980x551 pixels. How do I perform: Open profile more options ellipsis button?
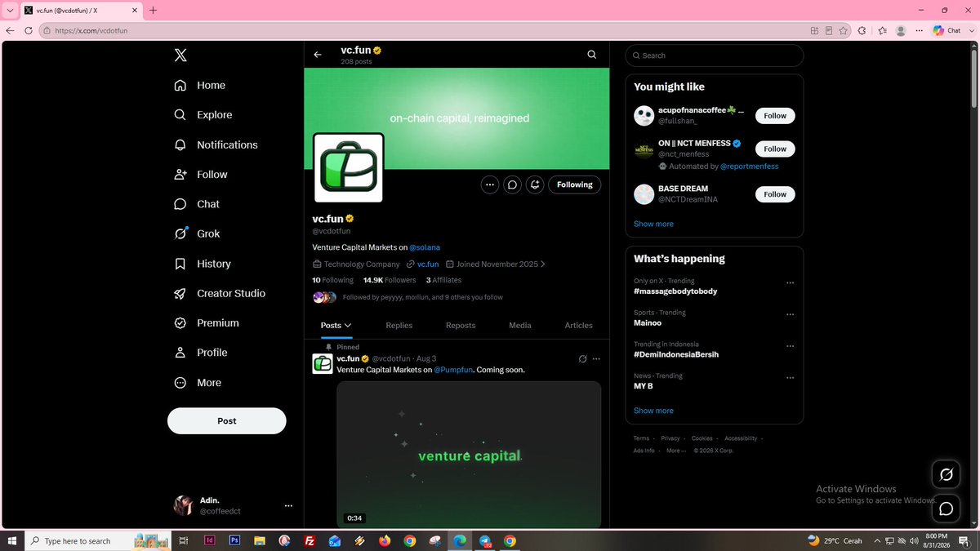click(x=489, y=184)
